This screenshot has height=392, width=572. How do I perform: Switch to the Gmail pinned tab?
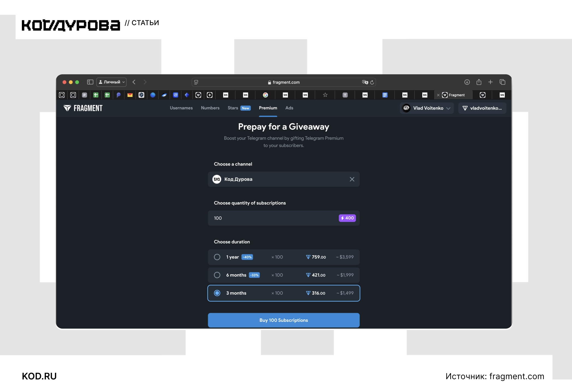pyautogui.click(x=130, y=95)
